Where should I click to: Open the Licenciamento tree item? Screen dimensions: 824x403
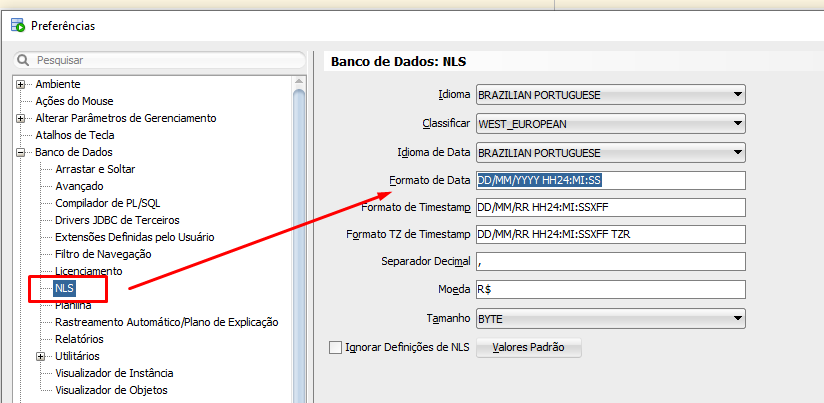point(89,271)
